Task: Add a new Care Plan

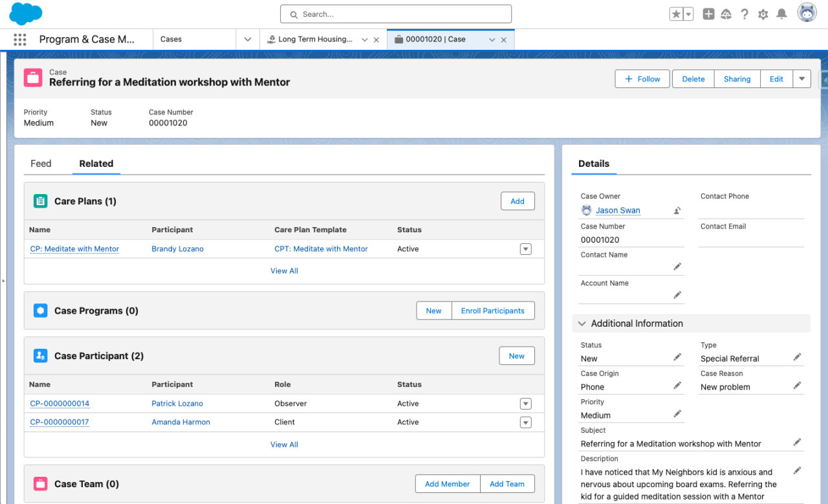Action: click(x=517, y=201)
